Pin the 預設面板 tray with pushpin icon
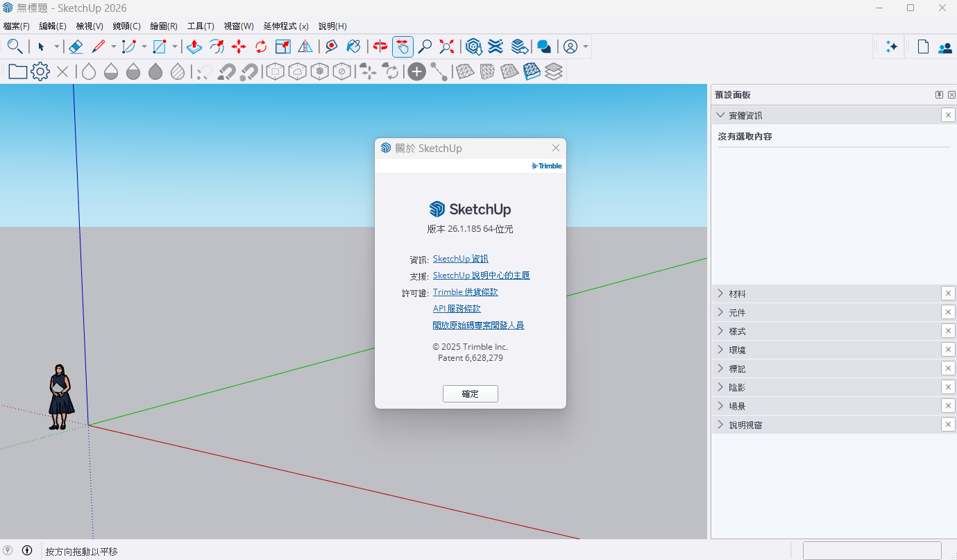This screenshot has width=957, height=560. coord(939,95)
